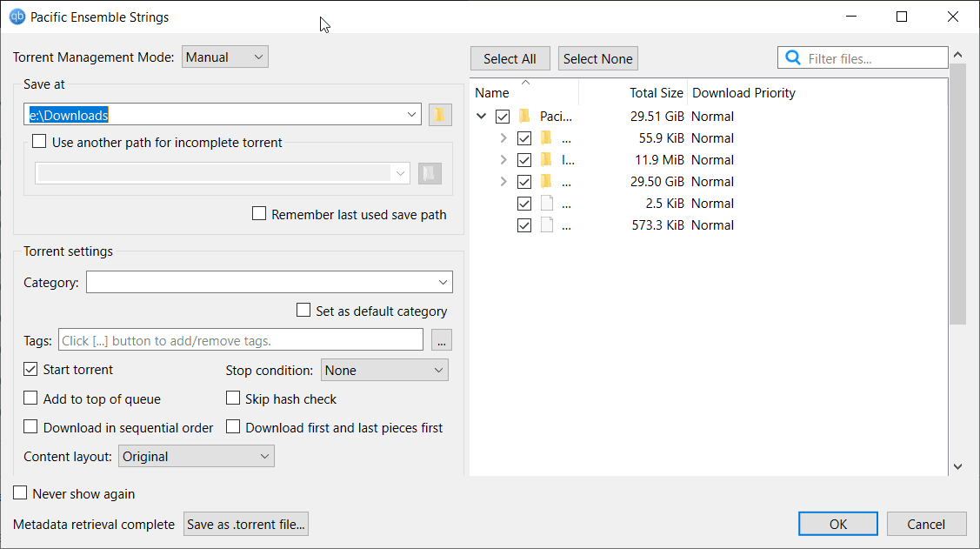Click 'Save as .torrent file...'
This screenshot has width=980, height=549.
pyautogui.click(x=246, y=524)
